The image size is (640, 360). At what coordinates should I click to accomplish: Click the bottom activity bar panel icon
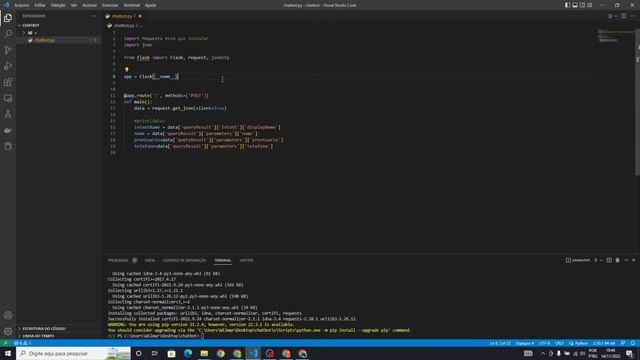[x=8, y=147]
